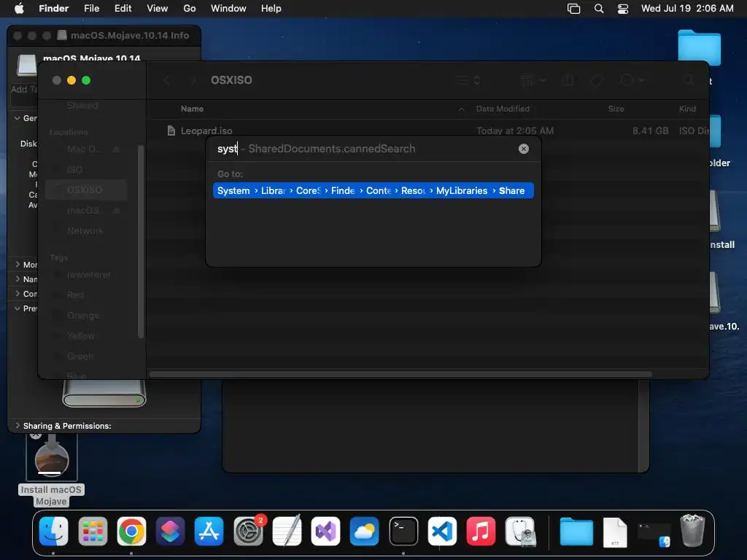Viewport: 747px width, 560px height.
Task: Select the System Library suggested path row
Action: (x=373, y=190)
